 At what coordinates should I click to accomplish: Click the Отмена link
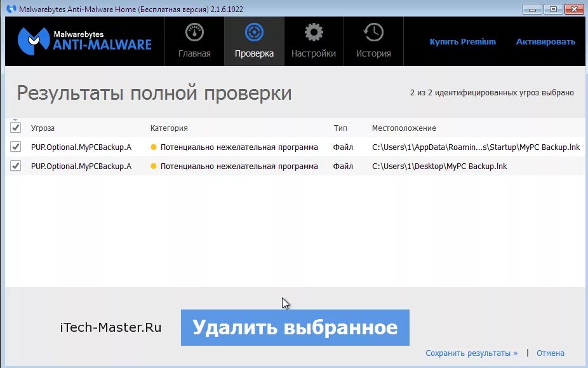550,353
